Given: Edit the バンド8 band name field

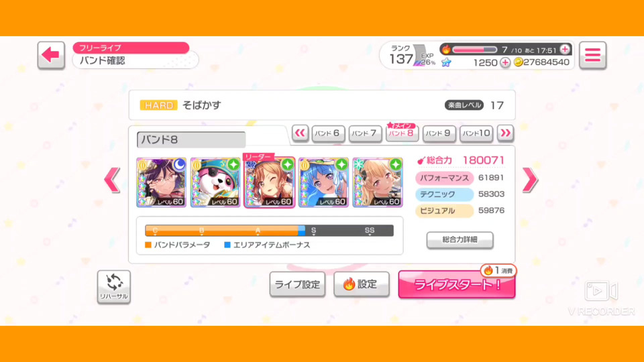Looking at the screenshot, I should [x=191, y=139].
